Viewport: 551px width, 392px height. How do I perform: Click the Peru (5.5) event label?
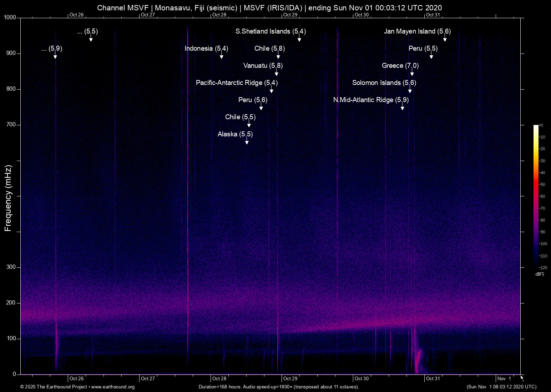coord(423,49)
